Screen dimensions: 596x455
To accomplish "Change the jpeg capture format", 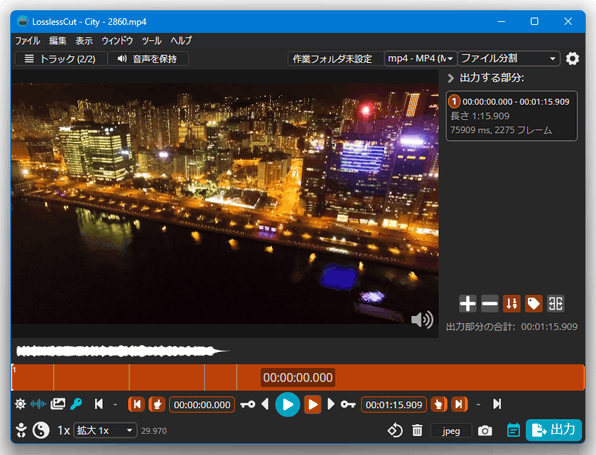I will (x=451, y=431).
